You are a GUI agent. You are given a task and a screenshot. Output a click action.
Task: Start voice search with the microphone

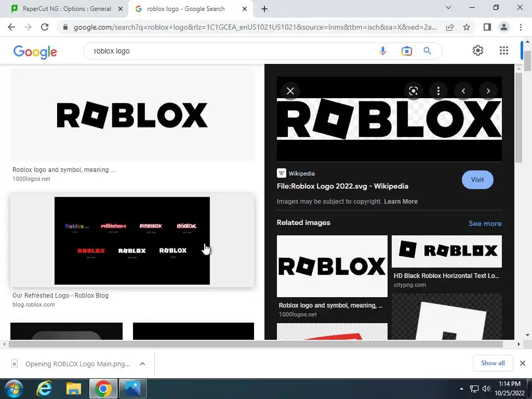tap(383, 51)
